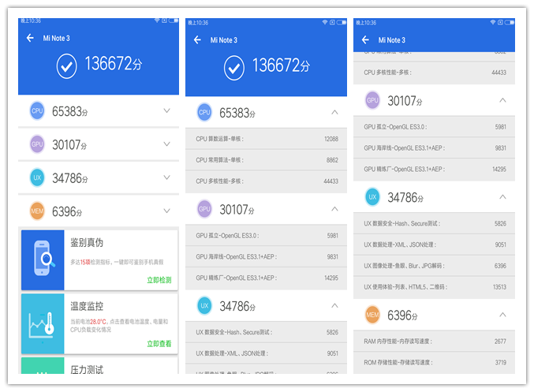The height and width of the screenshot is (392, 534).
Task: Select GPU OpenGL ES3.0 row in middle screen
Action: (266, 235)
